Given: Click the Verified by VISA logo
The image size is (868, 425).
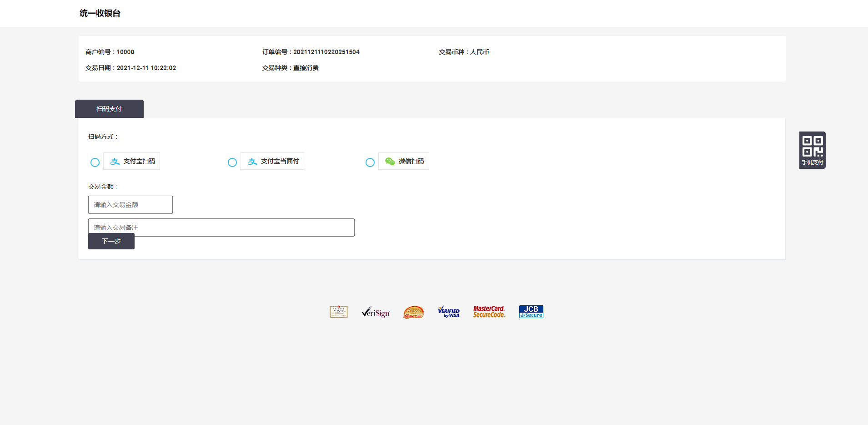Looking at the screenshot, I should tap(449, 312).
